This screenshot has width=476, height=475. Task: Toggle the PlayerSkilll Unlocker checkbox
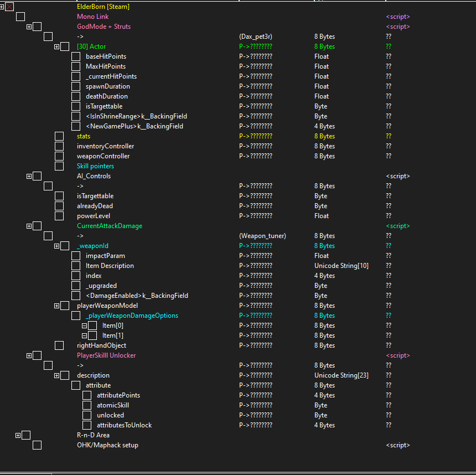37,355
